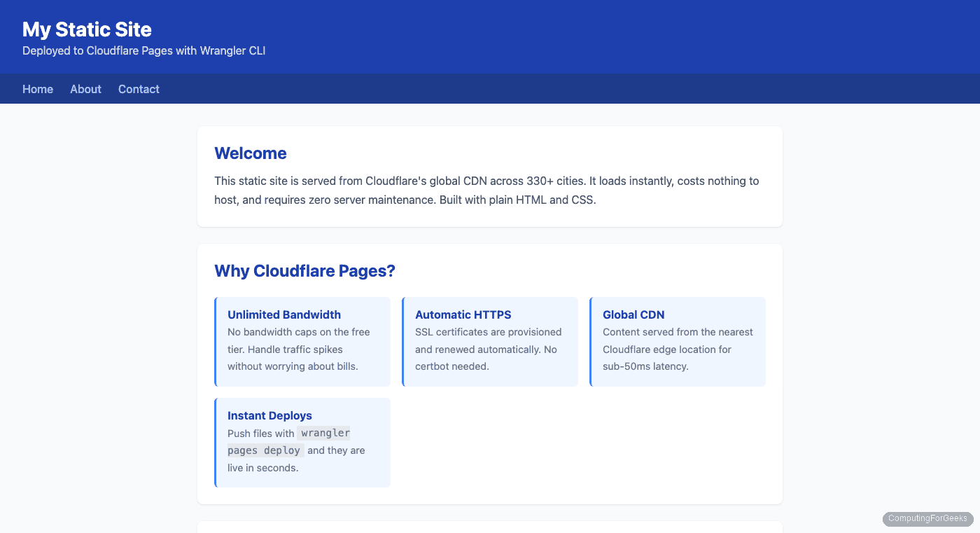
Task: Select the Global CDN card
Action: click(x=678, y=341)
